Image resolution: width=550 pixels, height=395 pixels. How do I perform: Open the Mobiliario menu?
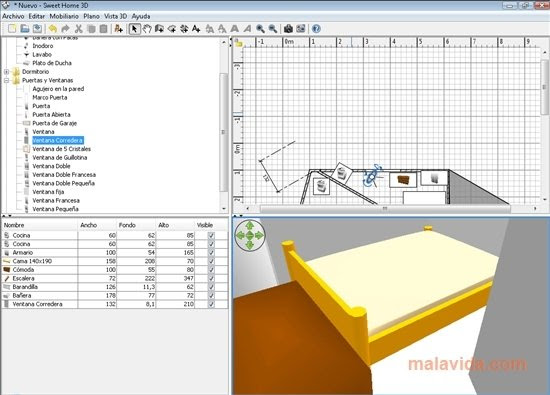point(64,16)
